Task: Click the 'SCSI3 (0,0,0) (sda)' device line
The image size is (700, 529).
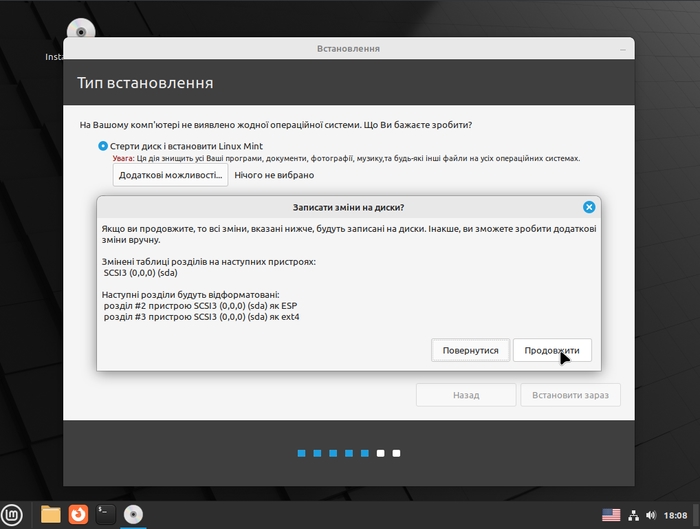Action: [141, 273]
